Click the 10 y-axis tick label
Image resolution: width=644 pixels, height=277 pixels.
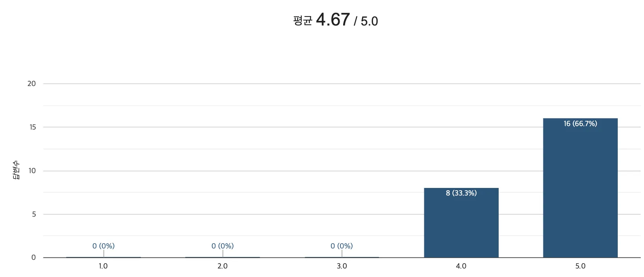(32, 171)
